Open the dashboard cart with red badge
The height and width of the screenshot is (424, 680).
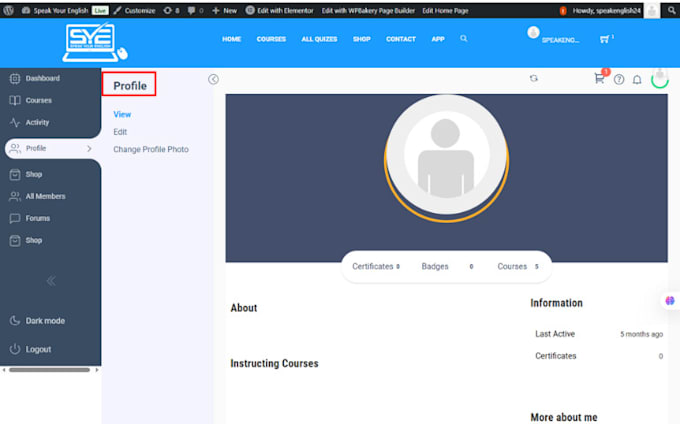point(601,77)
